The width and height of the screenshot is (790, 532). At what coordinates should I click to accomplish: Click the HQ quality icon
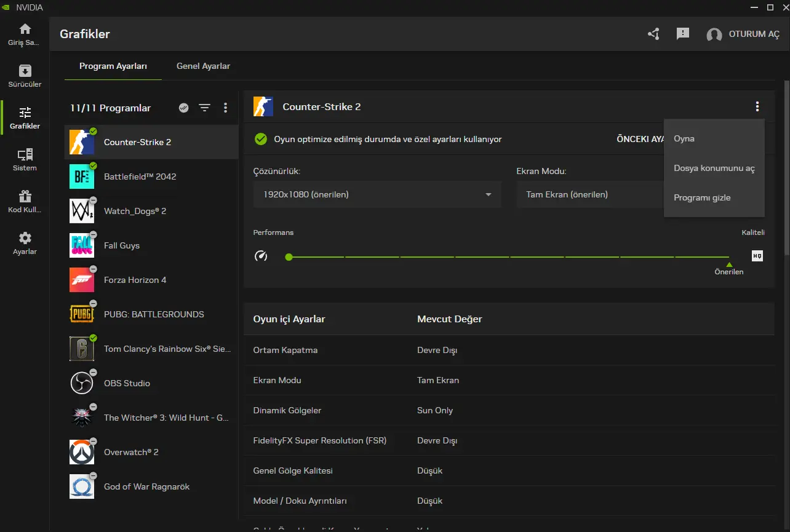[757, 256]
